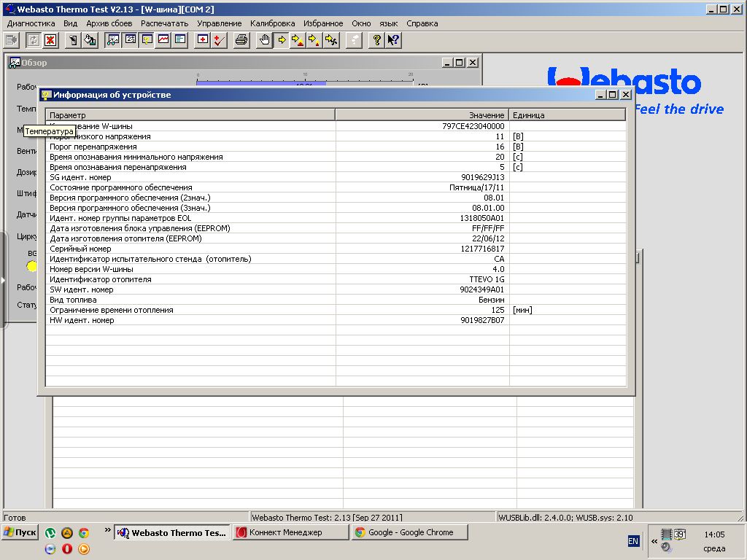Click the value 797CE423040000
This screenshot has height=560, width=747.
pos(473,126)
